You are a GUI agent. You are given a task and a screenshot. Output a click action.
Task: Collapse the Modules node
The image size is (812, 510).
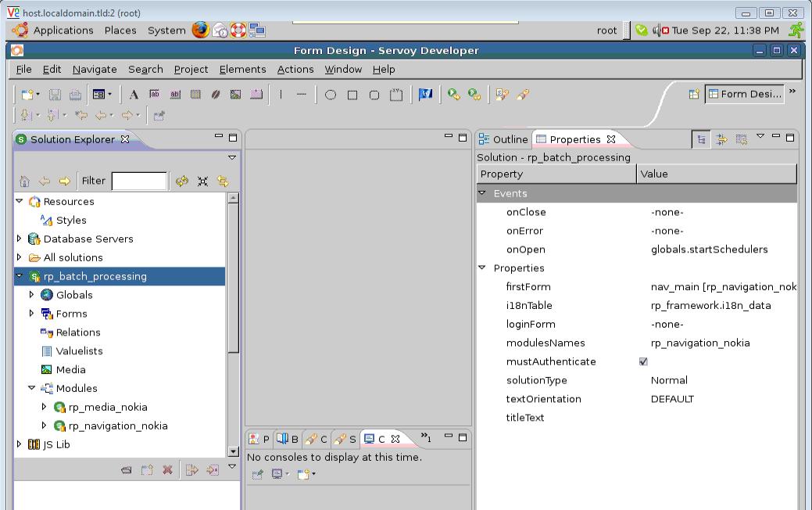pyautogui.click(x=31, y=388)
